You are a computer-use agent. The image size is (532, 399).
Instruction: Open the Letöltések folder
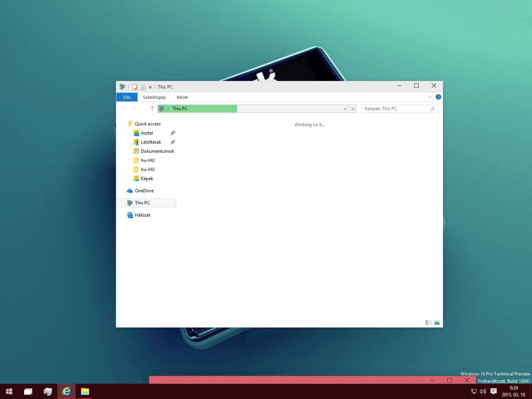click(x=151, y=142)
